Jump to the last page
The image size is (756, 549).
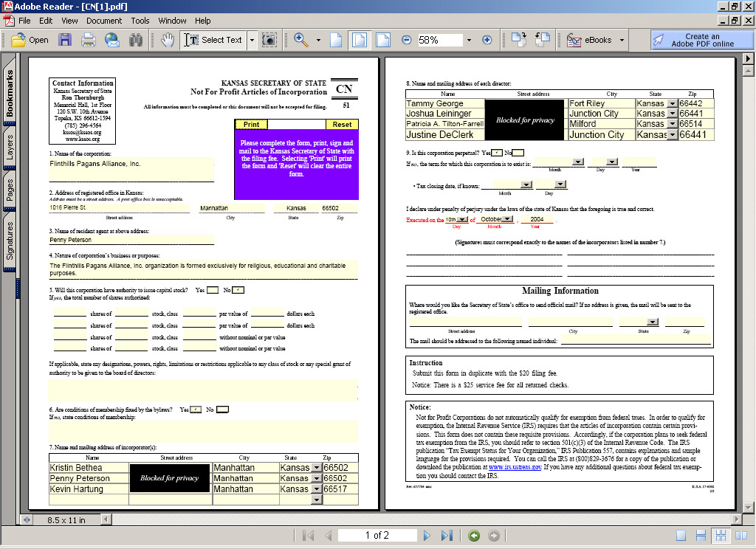coord(447,535)
